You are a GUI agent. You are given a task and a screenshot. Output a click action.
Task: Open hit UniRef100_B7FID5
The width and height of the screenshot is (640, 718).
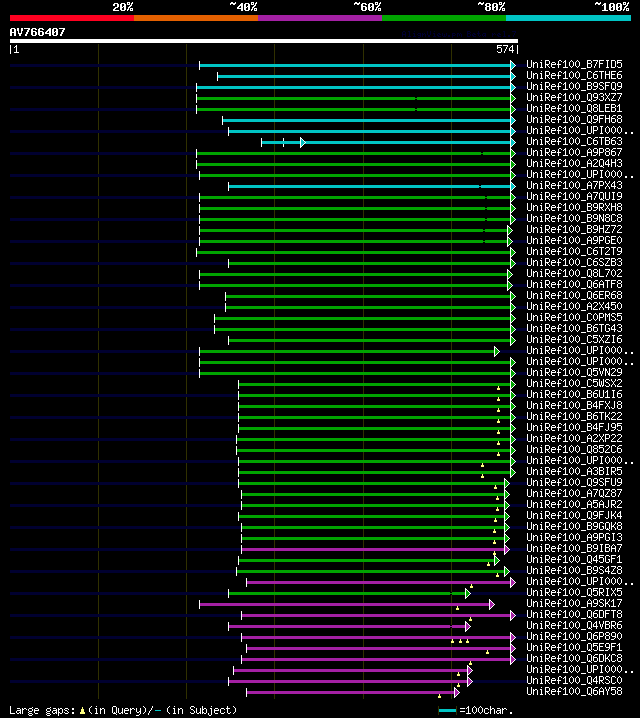[574, 64]
